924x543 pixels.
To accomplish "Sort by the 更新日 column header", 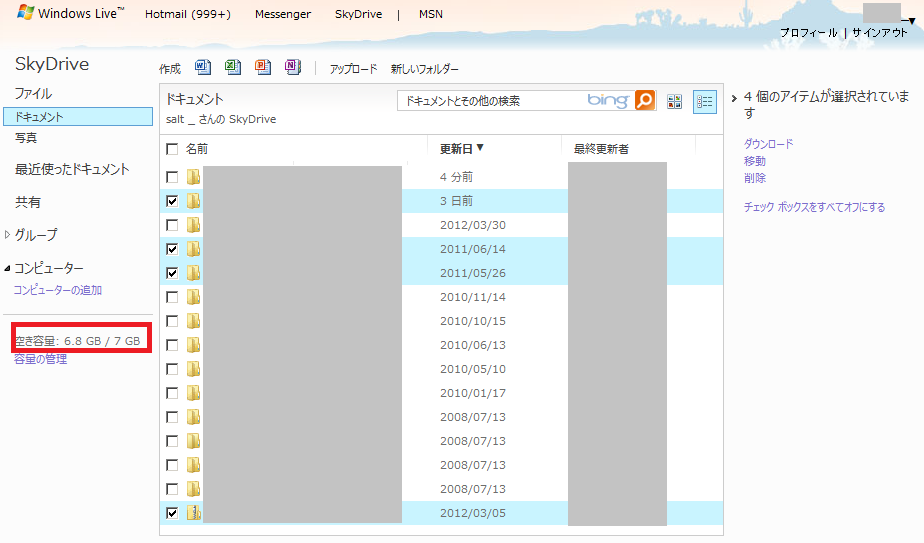I will click(x=461, y=149).
